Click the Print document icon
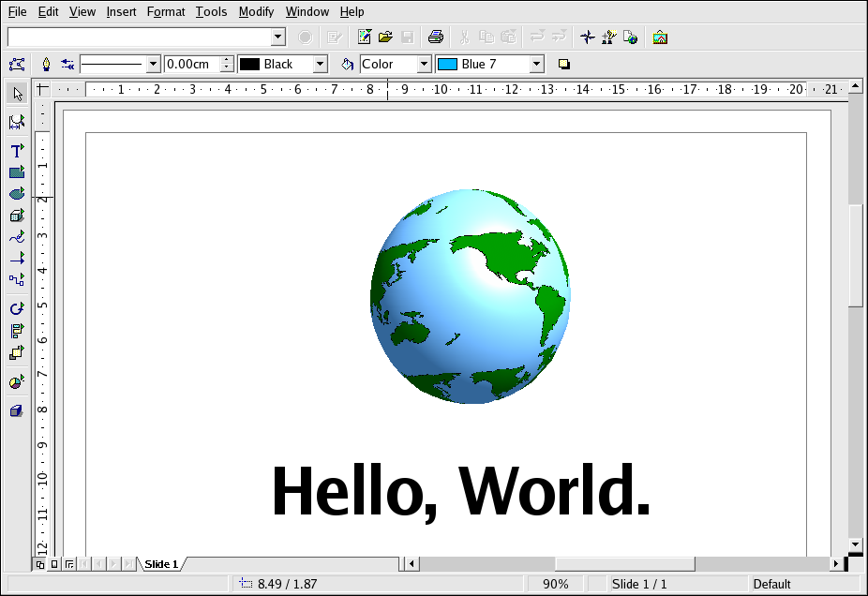Image resolution: width=868 pixels, height=596 pixels. click(436, 37)
